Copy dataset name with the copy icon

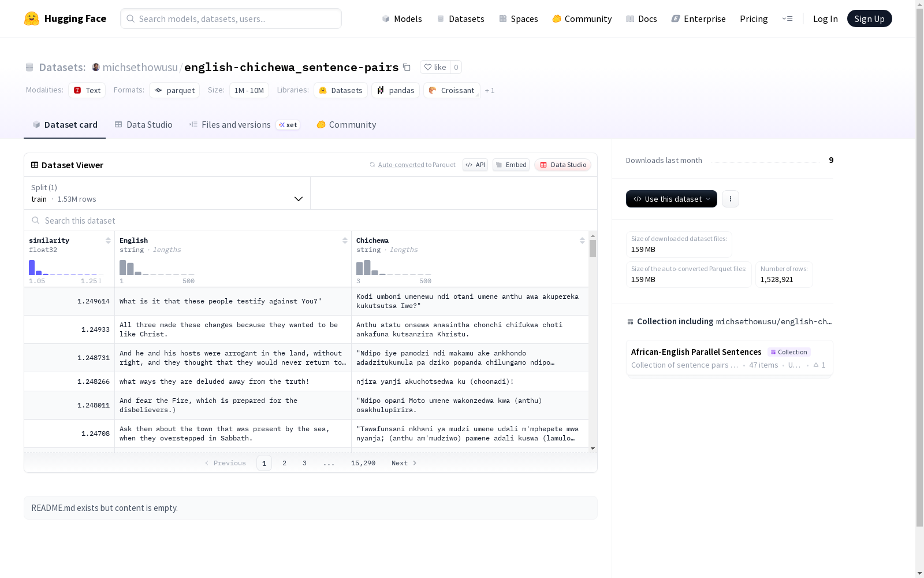pos(407,67)
